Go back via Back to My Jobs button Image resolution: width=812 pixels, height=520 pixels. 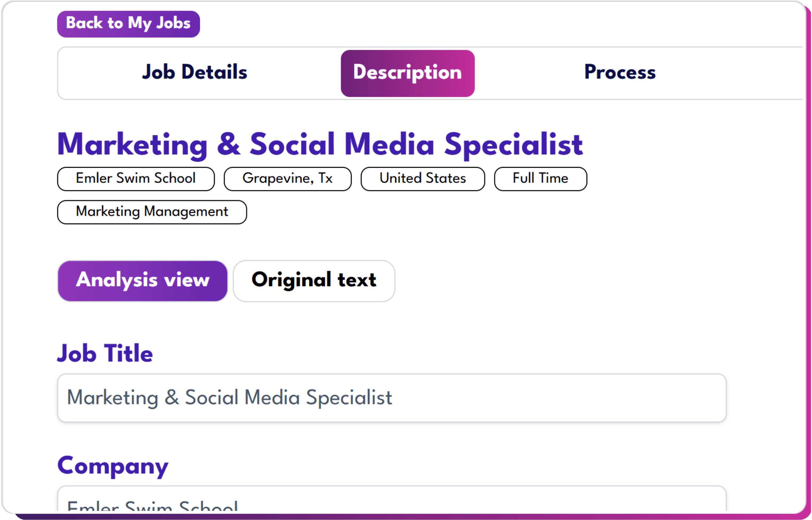pos(128,24)
